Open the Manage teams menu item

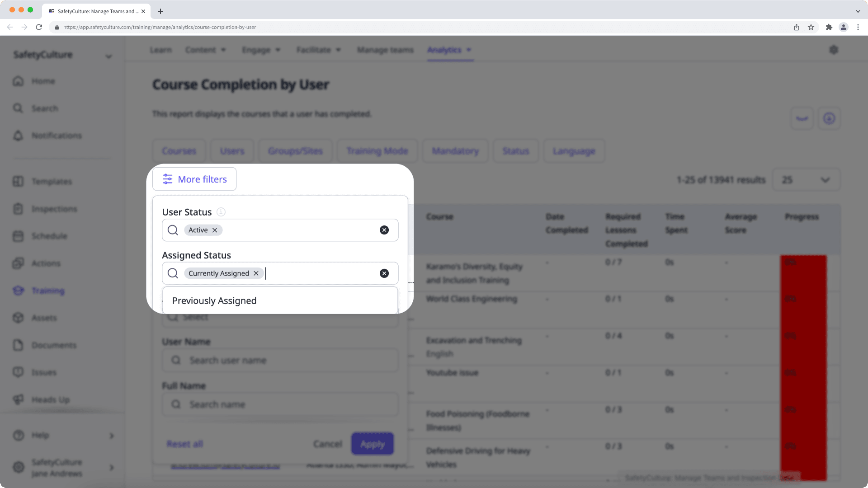(385, 50)
